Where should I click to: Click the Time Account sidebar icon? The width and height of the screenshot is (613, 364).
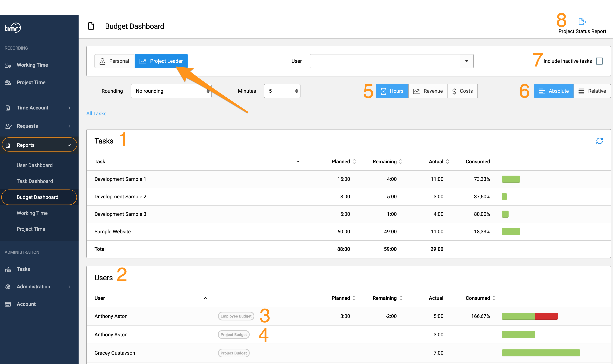pyautogui.click(x=8, y=108)
